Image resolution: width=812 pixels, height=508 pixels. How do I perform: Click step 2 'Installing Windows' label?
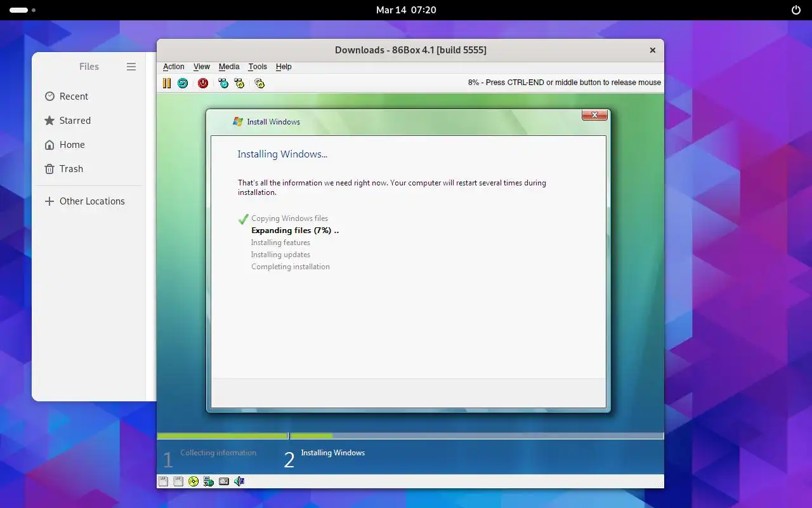click(333, 453)
